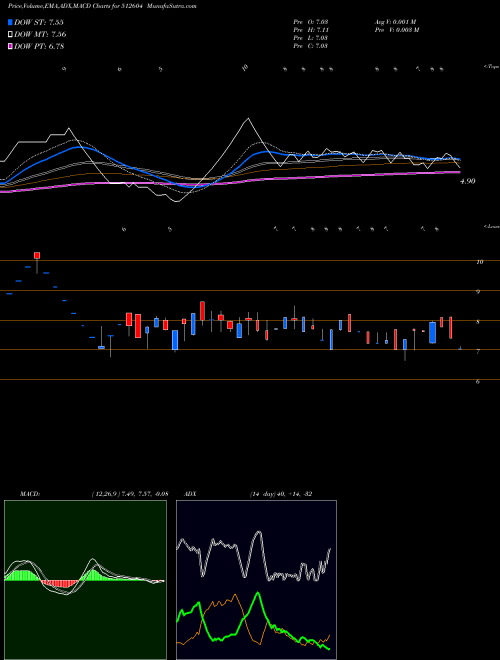
Task: Click the top-row marker labeled 10
Action: click(246, 67)
